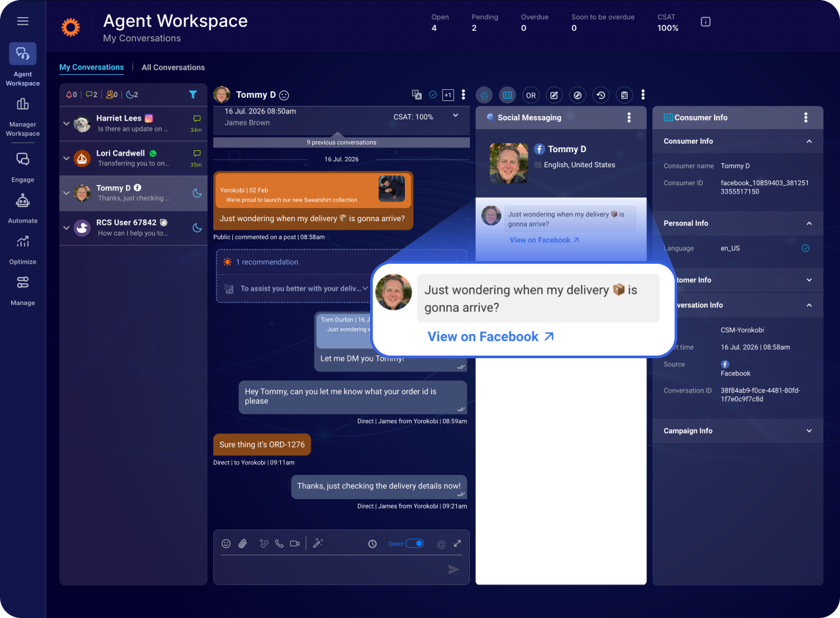Collapse the Conversation Info section
Viewport: 840px width, 618px height.
coord(809,305)
